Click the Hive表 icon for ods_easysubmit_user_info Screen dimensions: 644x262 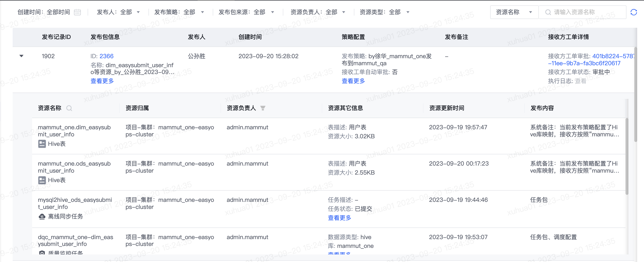coord(42,180)
